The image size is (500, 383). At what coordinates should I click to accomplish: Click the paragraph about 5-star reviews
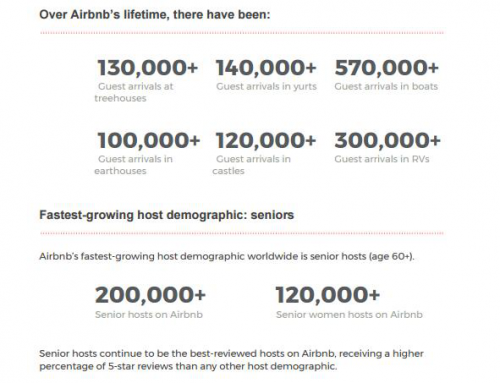[x=231, y=360]
